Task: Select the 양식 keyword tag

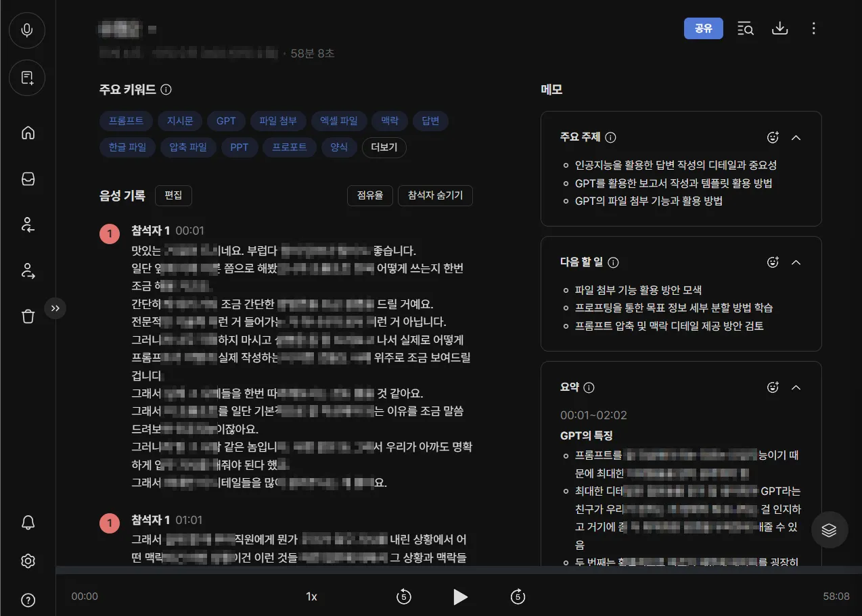Action: pos(339,147)
